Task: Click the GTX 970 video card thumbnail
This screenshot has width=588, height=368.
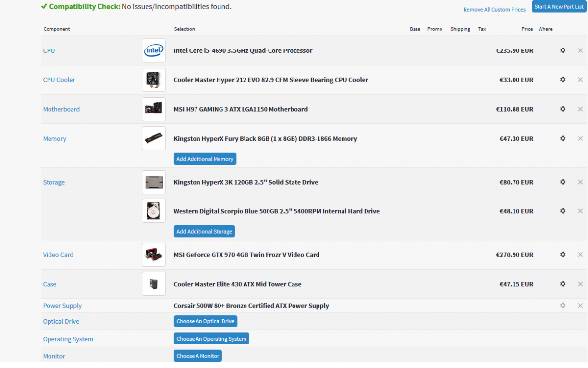Action: click(154, 255)
